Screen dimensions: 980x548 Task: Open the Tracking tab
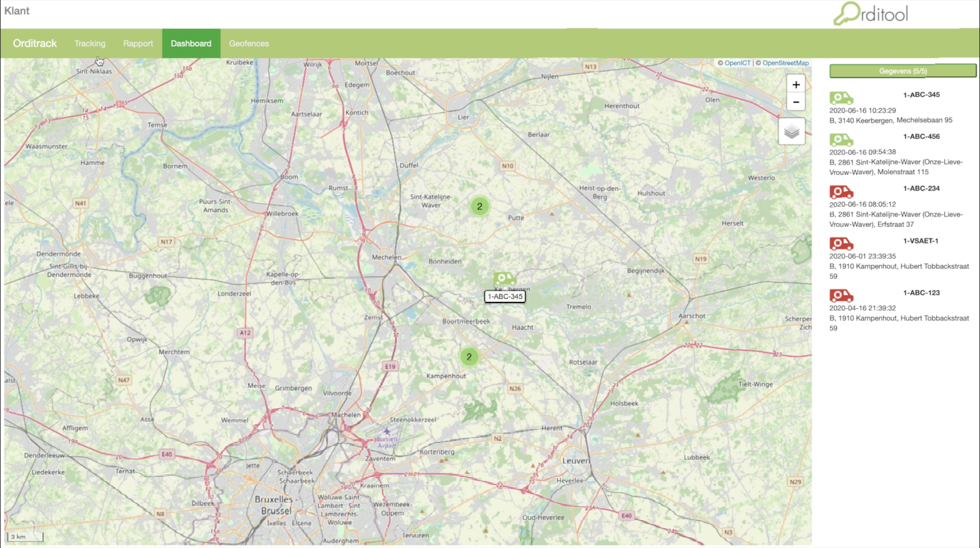[x=90, y=44]
